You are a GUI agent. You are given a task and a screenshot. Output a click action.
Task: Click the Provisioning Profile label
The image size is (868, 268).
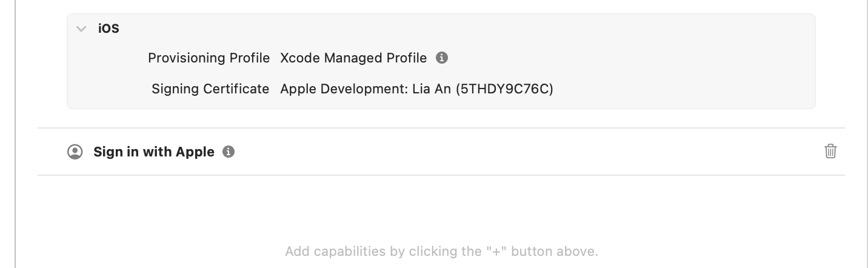pos(209,58)
